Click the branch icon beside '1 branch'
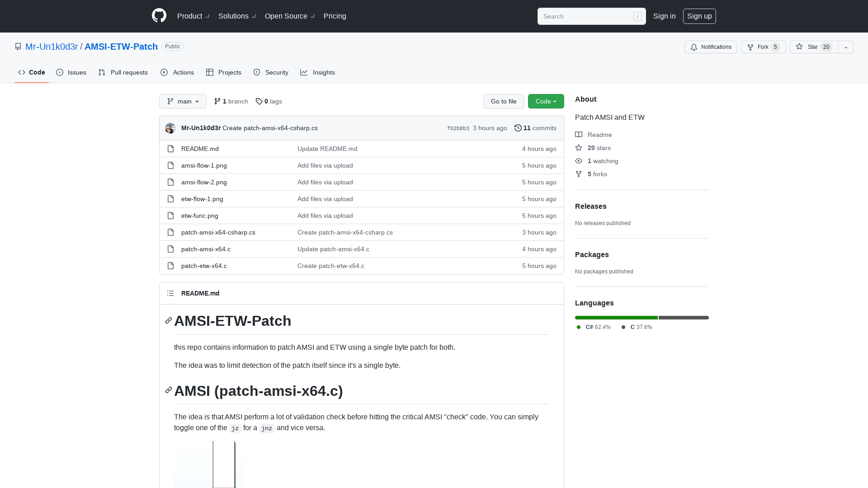The image size is (868, 488). (217, 101)
